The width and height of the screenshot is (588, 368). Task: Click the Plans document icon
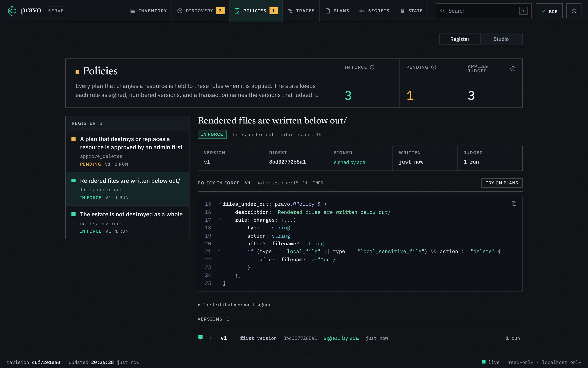point(327,11)
